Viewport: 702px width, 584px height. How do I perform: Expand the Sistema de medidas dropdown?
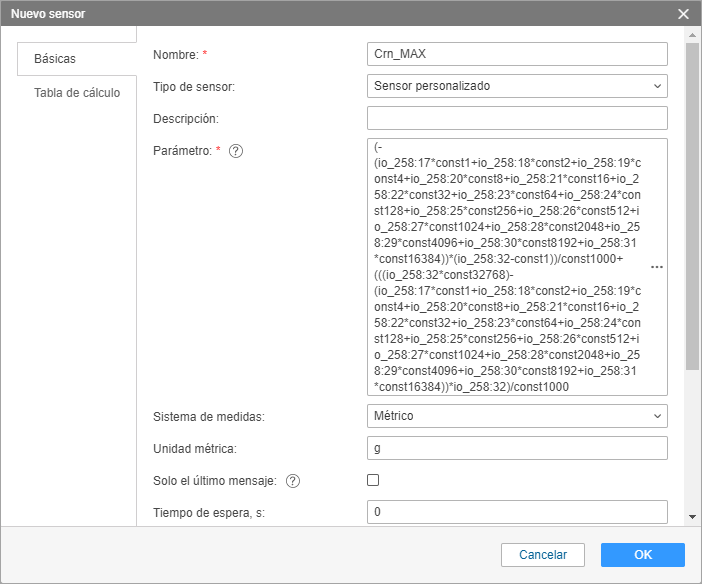(516, 415)
